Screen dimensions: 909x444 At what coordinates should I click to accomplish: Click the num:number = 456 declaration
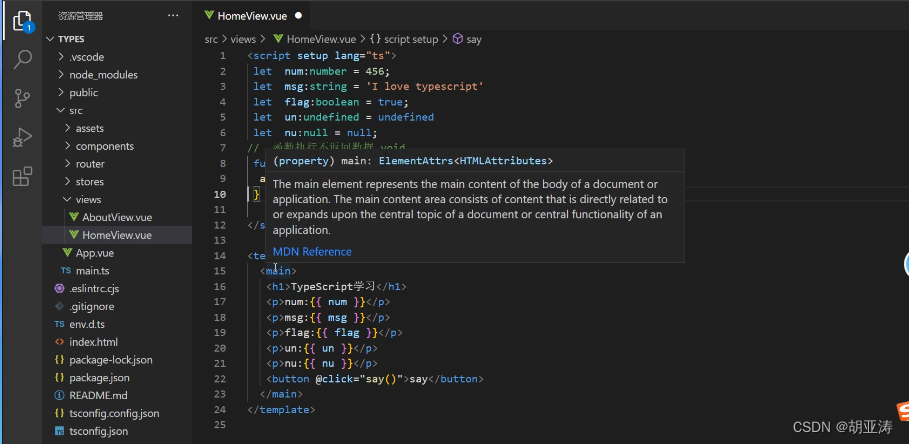337,71
